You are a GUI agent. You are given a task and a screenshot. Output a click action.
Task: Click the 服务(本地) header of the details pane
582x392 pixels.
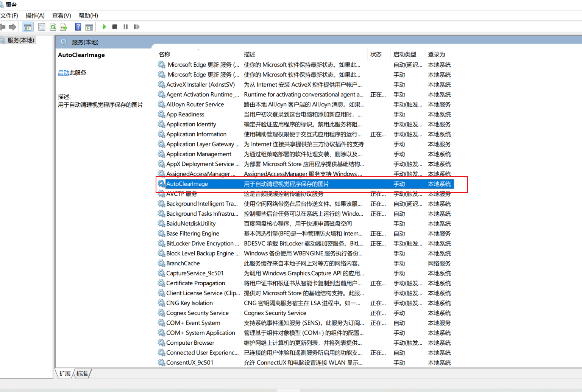[85, 42]
